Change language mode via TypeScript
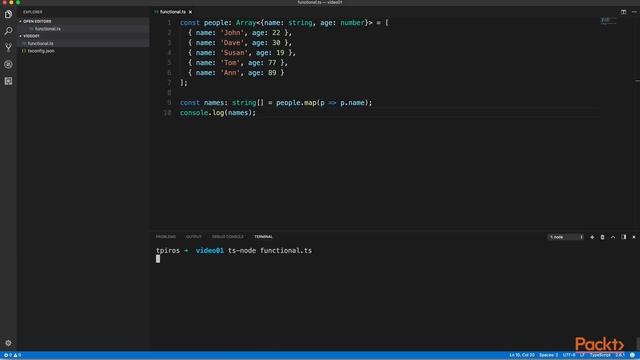Viewport: 640px width, 360px height. (x=600, y=355)
